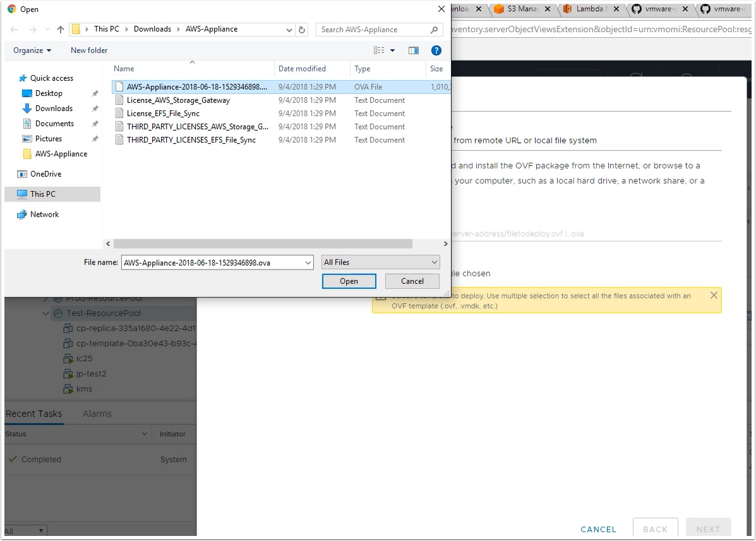Click Downloads in the address breadcrumb
The width and height of the screenshot is (756, 541).
(x=152, y=29)
